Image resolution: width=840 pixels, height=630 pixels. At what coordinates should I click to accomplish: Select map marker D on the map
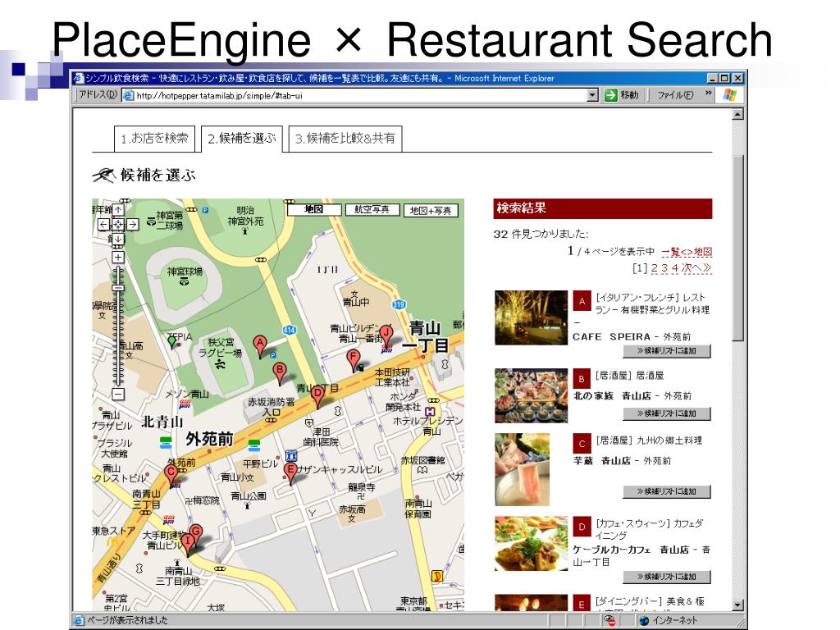click(x=317, y=396)
